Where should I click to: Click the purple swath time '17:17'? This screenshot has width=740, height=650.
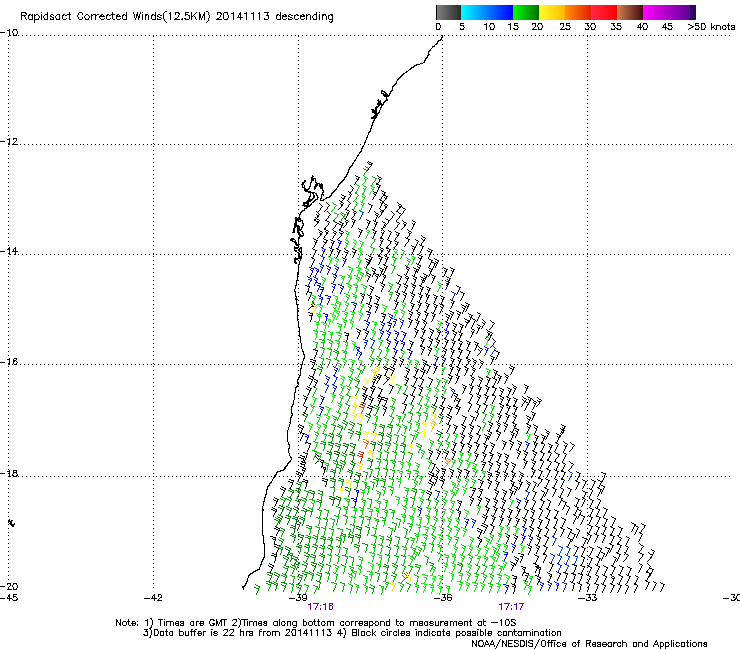[x=511, y=607]
